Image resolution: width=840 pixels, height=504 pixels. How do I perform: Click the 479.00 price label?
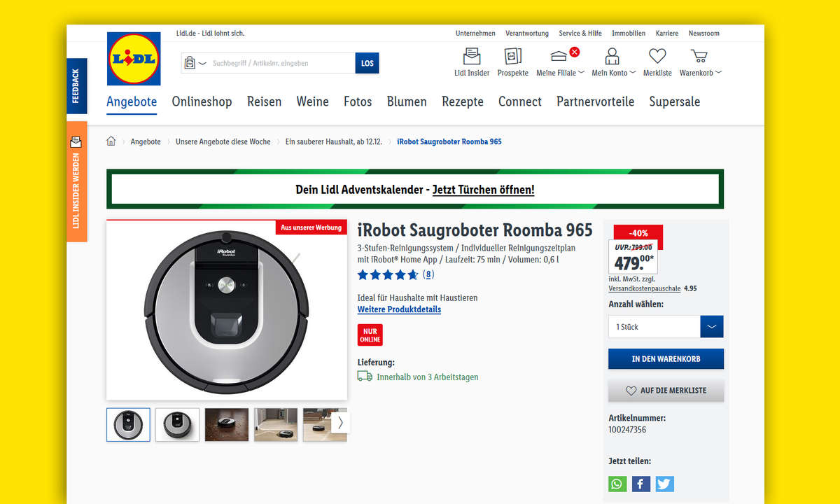click(x=634, y=262)
